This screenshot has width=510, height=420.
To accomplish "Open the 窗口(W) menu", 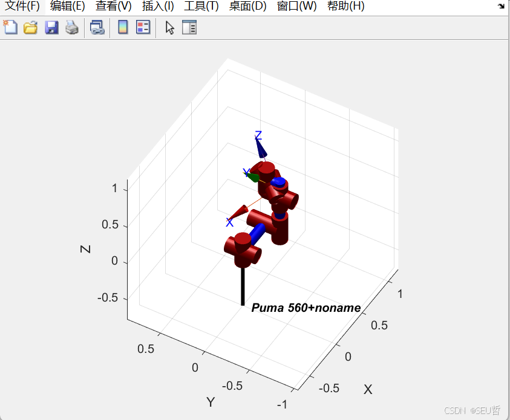I will (296, 6).
